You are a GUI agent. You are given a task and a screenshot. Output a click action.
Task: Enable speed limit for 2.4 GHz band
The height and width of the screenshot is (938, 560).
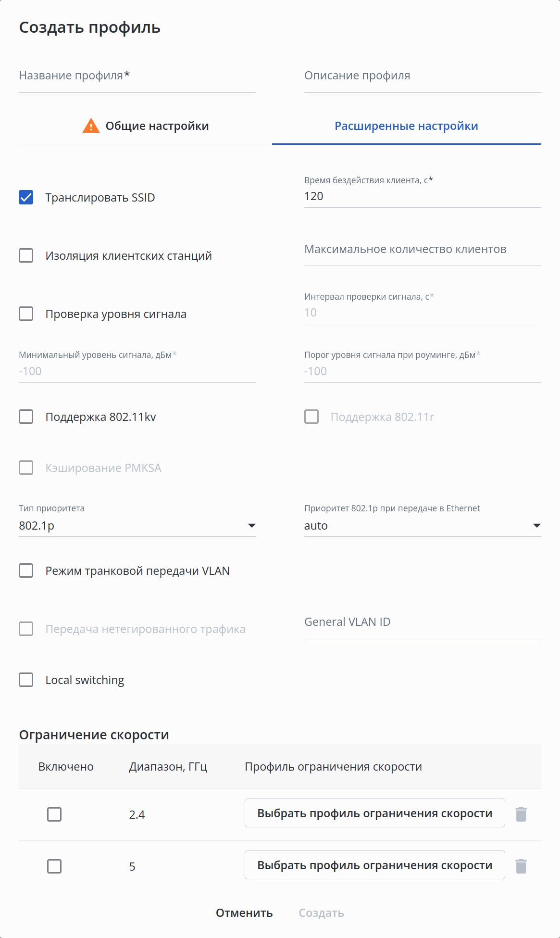coord(54,814)
